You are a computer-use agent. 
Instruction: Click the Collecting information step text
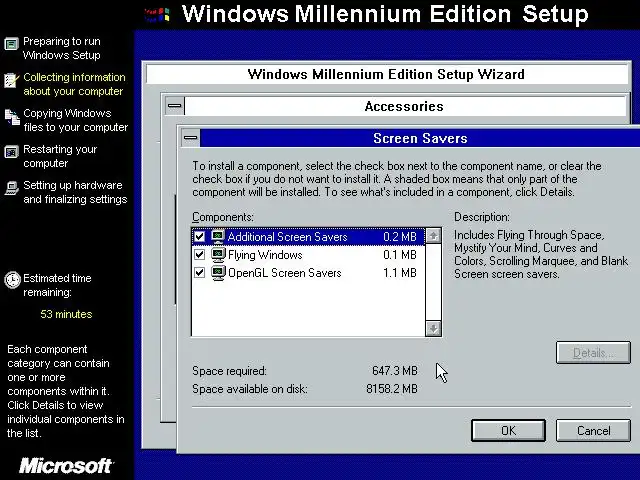[74, 84]
